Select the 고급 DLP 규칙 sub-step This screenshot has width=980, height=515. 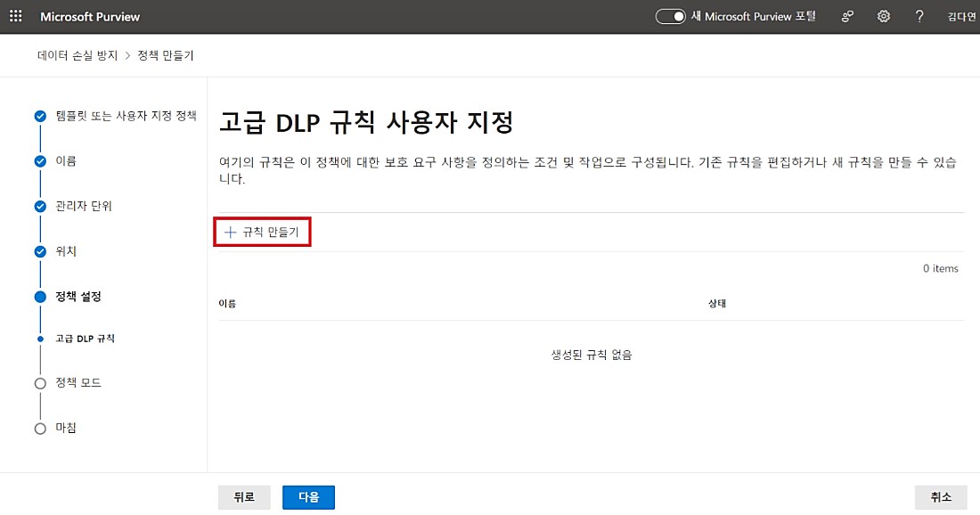coord(85,339)
